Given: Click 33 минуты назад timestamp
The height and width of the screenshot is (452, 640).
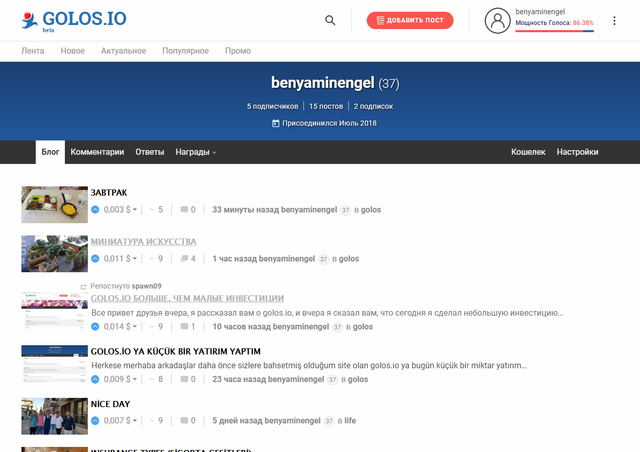Looking at the screenshot, I should click(245, 210).
